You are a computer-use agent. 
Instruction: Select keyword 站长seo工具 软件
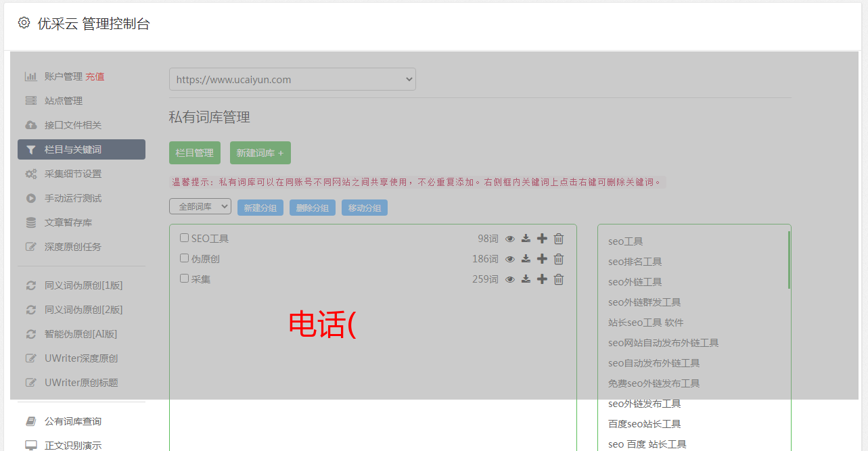[x=645, y=323]
